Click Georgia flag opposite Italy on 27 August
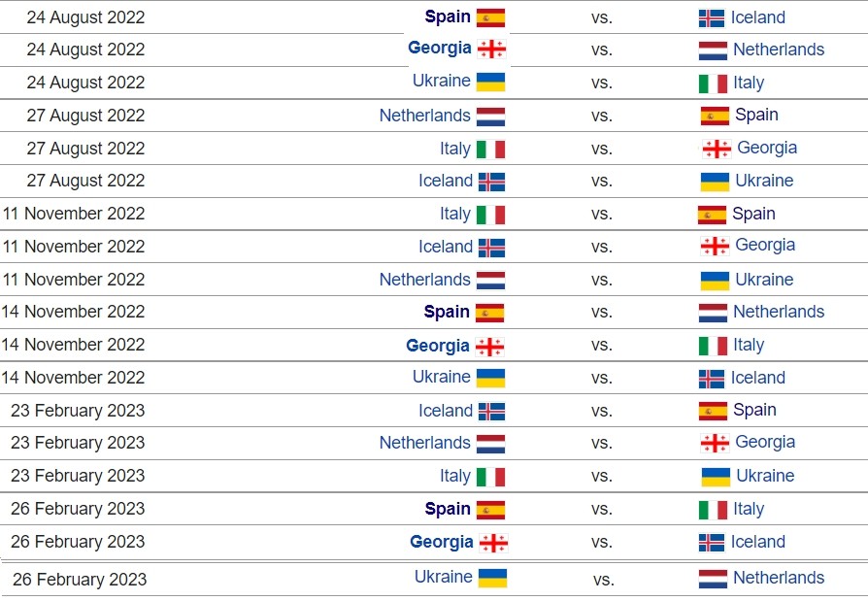 [717, 149]
